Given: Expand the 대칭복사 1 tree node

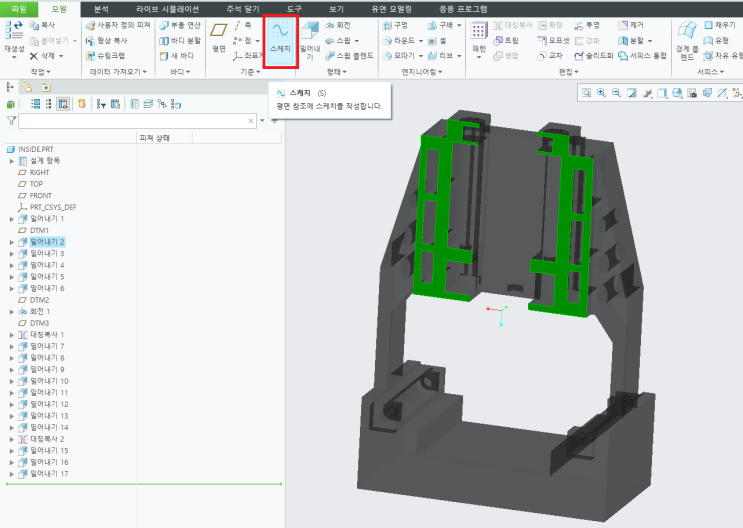Looking at the screenshot, I should click(12, 335).
